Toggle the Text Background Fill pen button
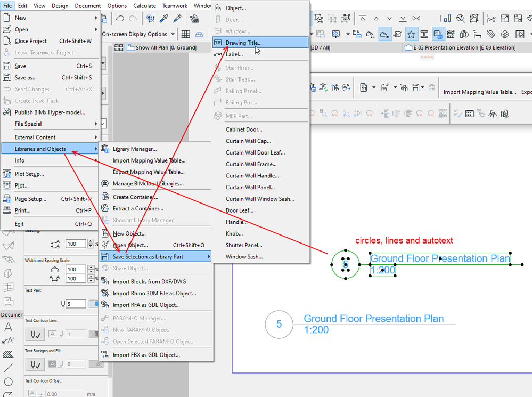 [35, 364]
